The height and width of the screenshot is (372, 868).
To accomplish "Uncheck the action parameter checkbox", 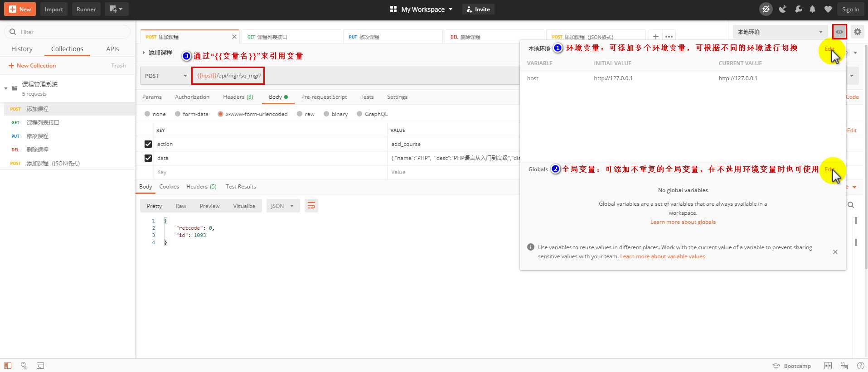I will pyautogui.click(x=148, y=144).
